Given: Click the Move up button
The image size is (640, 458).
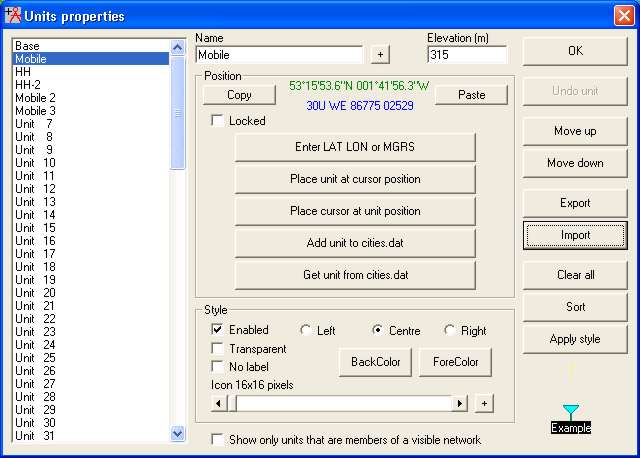Looking at the screenshot, I should [575, 131].
